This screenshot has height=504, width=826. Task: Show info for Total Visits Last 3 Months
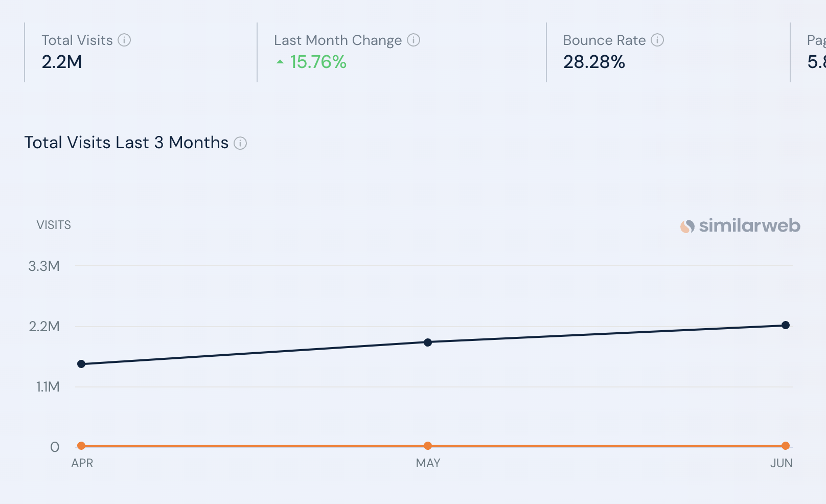240,143
